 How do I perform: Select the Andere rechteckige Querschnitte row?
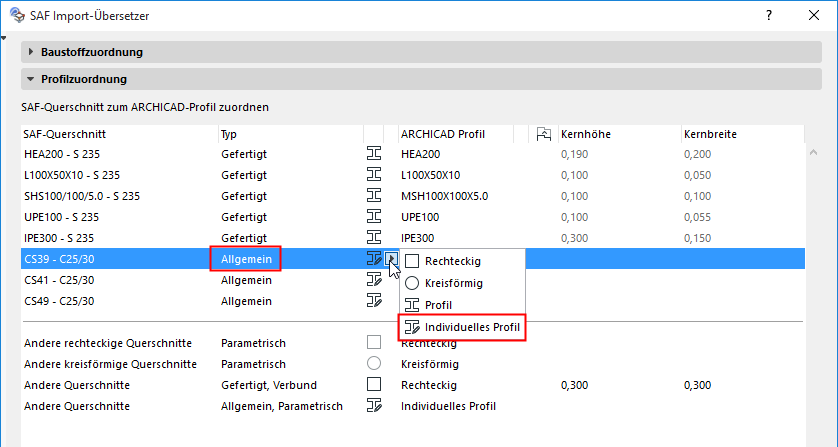[x=413, y=343]
